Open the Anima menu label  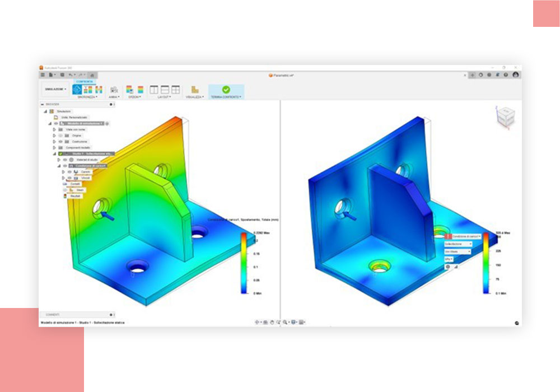tap(114, 97)
